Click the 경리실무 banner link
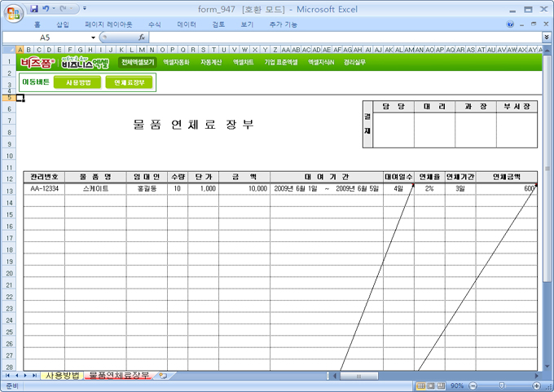Viewport: 554px width, 392px height. [x=354, y=62]
